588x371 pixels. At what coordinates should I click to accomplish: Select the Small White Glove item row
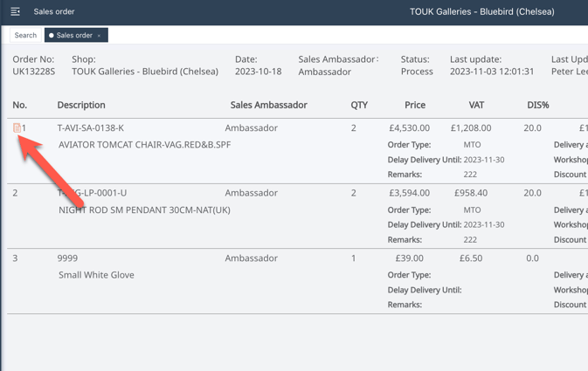(96, 275)
